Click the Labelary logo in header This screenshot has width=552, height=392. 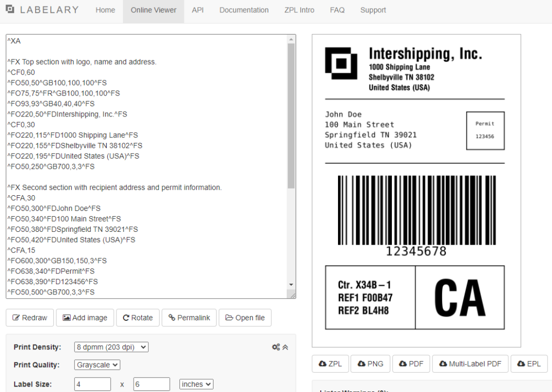[42, 10]
